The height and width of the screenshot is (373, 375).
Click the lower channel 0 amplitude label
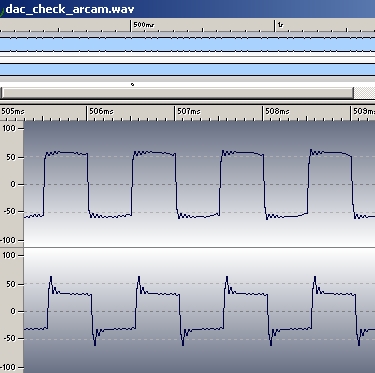(x=13, y=311)
